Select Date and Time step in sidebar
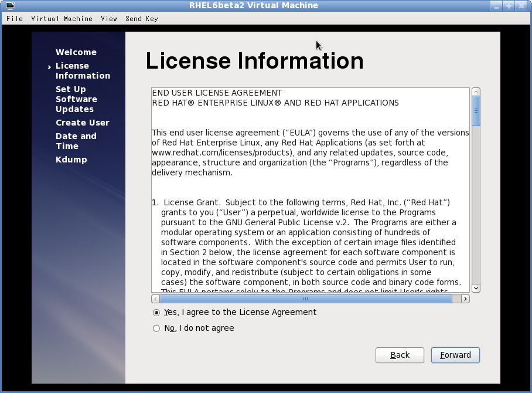The height and width of the screenshot is (393, 532). [x=76, y=141]
